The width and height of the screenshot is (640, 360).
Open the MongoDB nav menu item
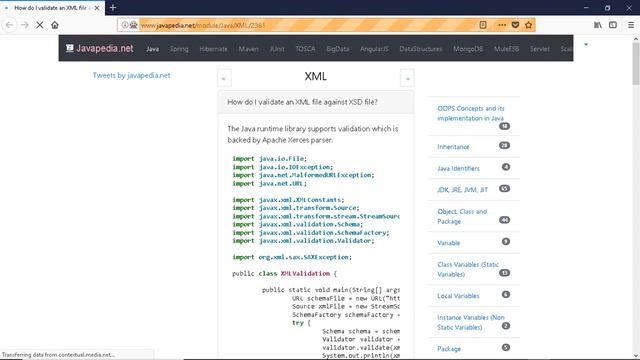[468, 49]
